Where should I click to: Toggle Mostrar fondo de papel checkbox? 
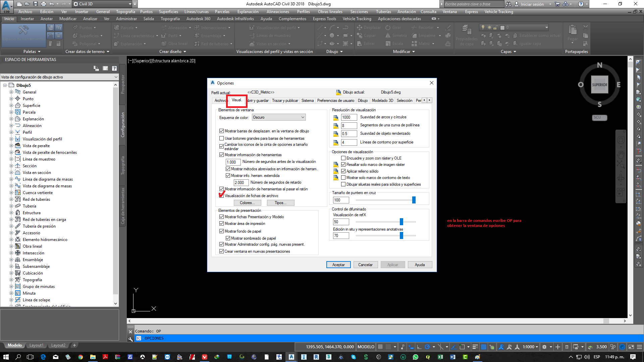[221, 231]
